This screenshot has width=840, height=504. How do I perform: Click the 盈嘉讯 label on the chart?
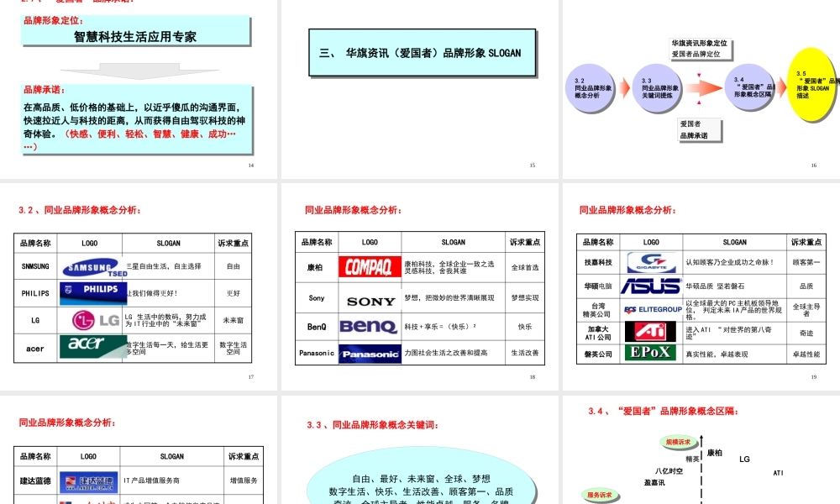point(654,482)
